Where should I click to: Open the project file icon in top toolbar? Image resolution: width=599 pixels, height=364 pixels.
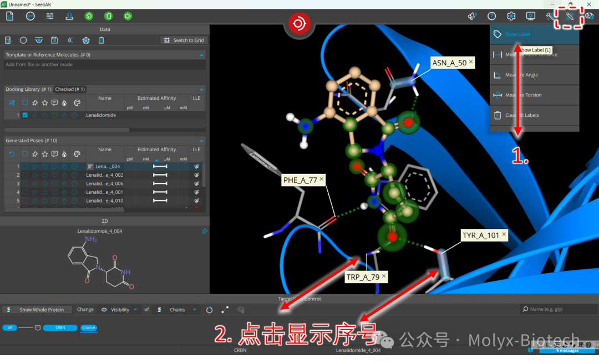tap(9, 16)
